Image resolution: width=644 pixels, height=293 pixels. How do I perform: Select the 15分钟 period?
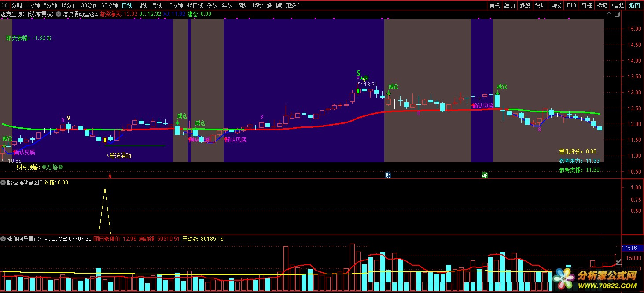tap(69, 5)
